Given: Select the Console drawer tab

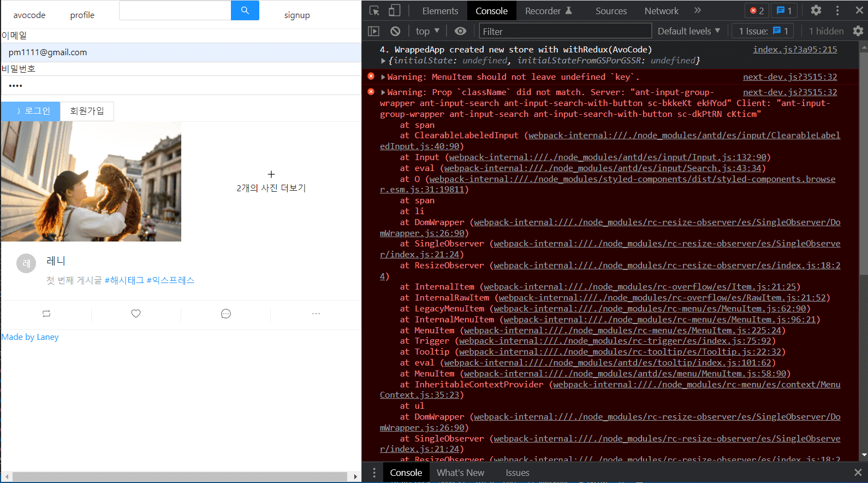Looking at the screenshot, I should tap(406, 473).
